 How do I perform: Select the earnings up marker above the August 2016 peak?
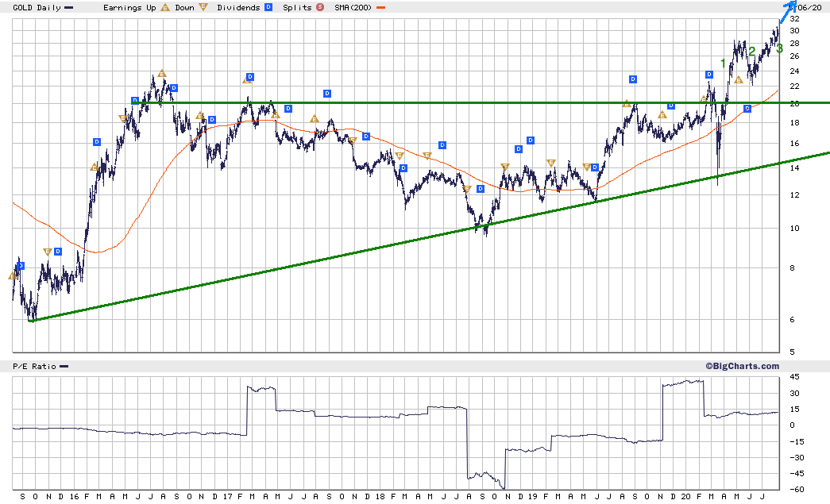click(162, 74)
